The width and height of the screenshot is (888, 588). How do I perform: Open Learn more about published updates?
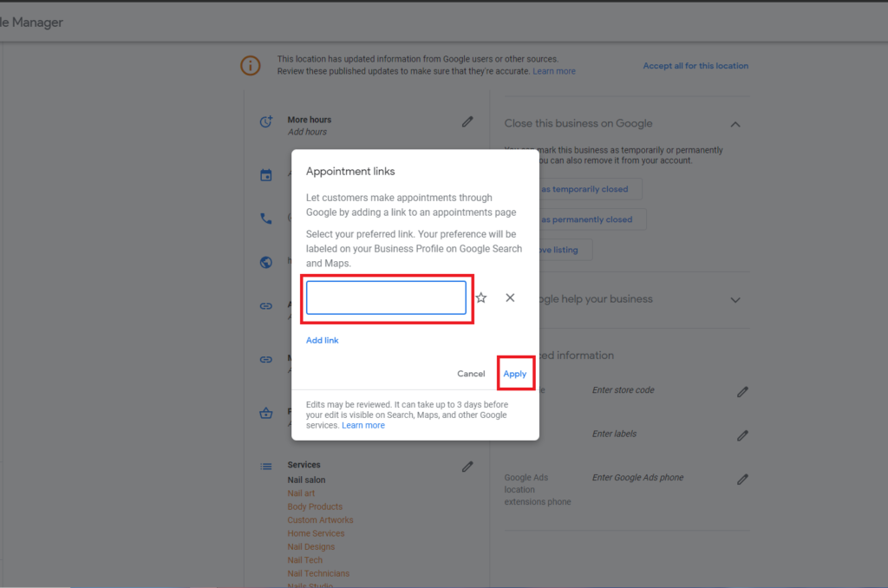pyautogui.click(x=554, y=71)
